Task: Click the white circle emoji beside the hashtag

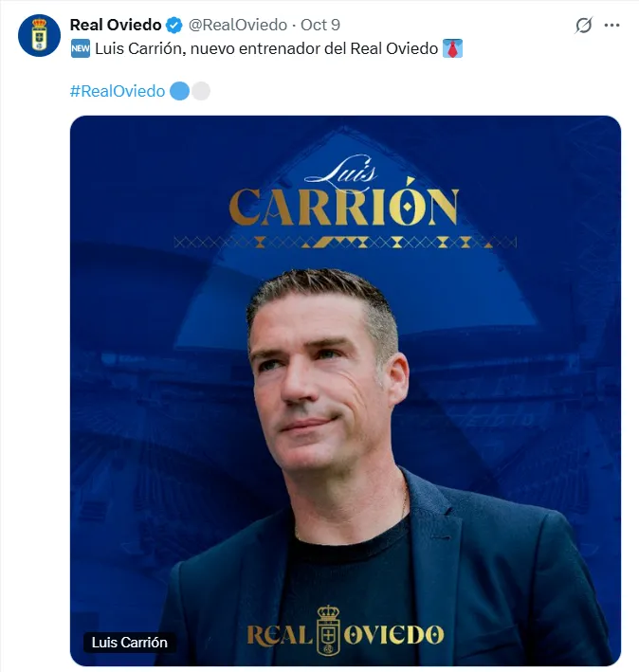Action: tap(200, 91)
